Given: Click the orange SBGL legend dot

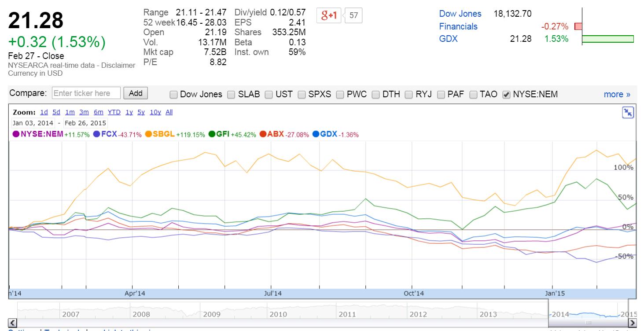Looking at the screenshot, I should point(148,134).
